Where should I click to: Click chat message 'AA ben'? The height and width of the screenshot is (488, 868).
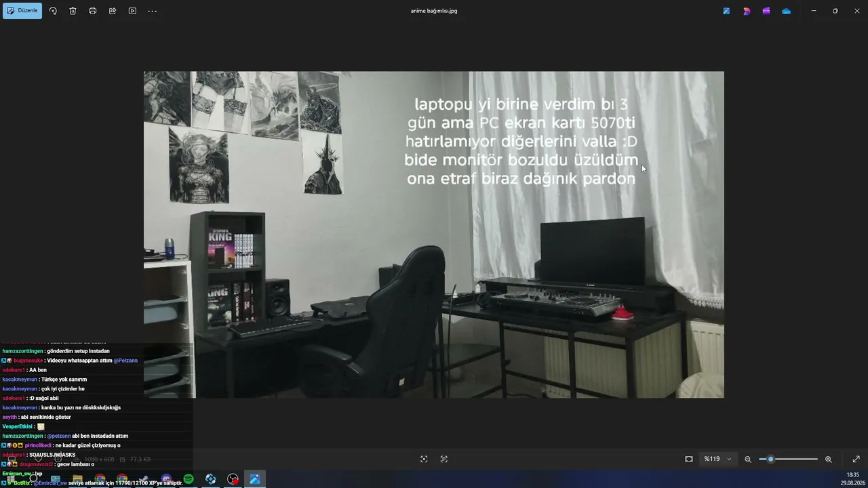tap(38, 370)
